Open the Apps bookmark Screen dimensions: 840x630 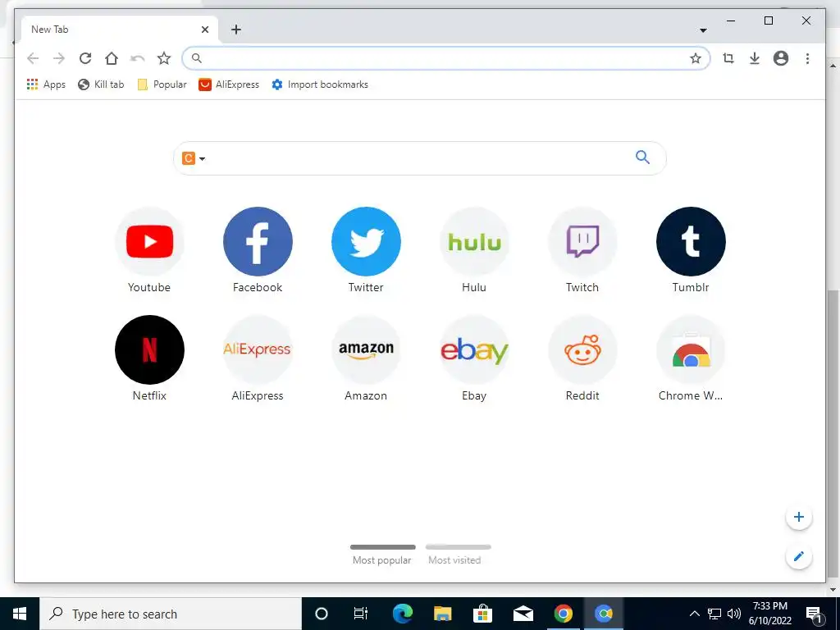pos(46,84)
